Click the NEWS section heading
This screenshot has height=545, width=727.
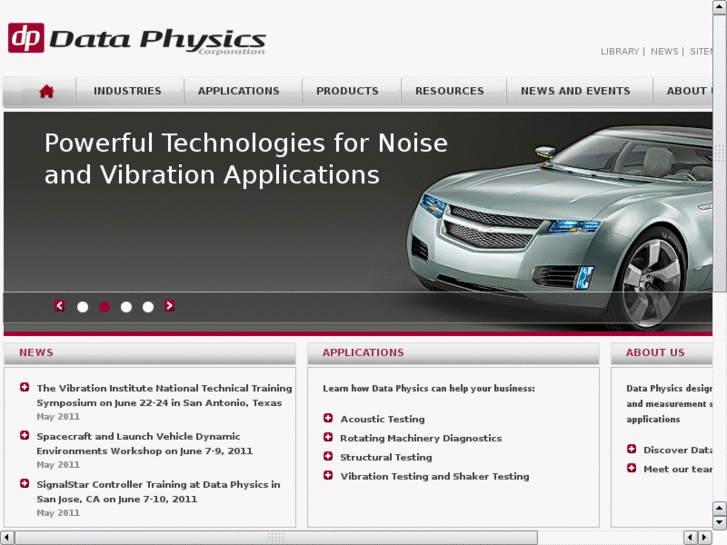[x=36, y=353]
